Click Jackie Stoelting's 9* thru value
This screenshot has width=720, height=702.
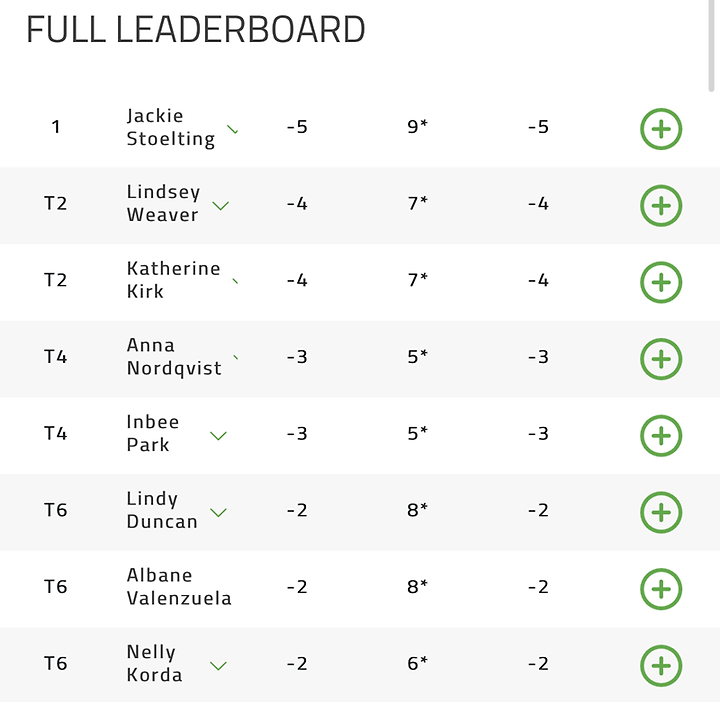click(x=417, y=126)
